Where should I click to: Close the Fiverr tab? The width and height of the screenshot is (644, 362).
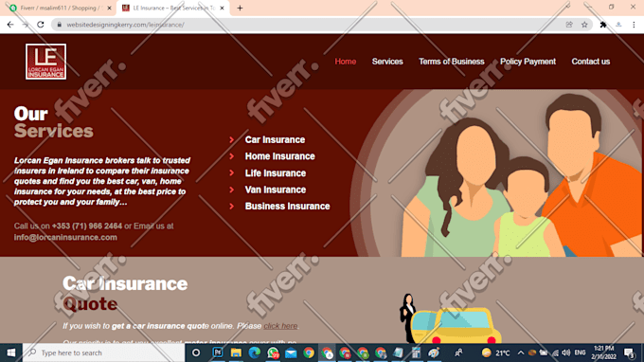point(109,8)
